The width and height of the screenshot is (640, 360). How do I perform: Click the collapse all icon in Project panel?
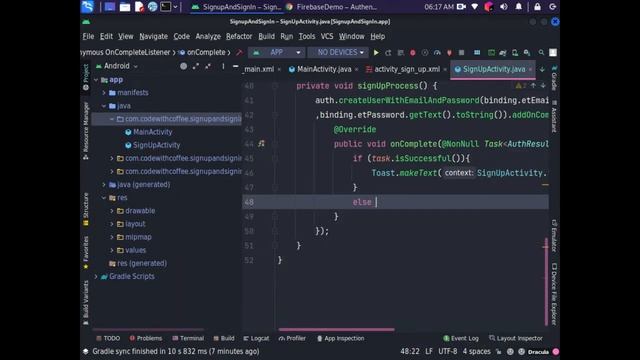click(x=208, y=66)
